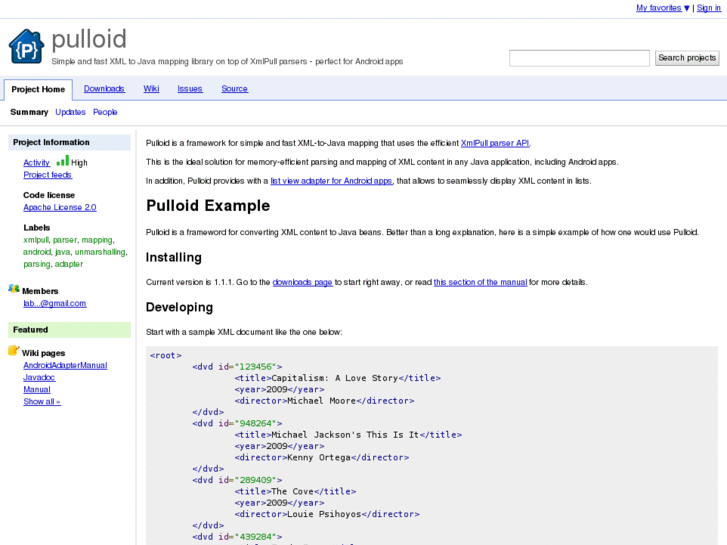Click Michael Jackson's This Is It line
Image resolution: width=727 pixels, height=545 pixels.
(x=348, y=435)
